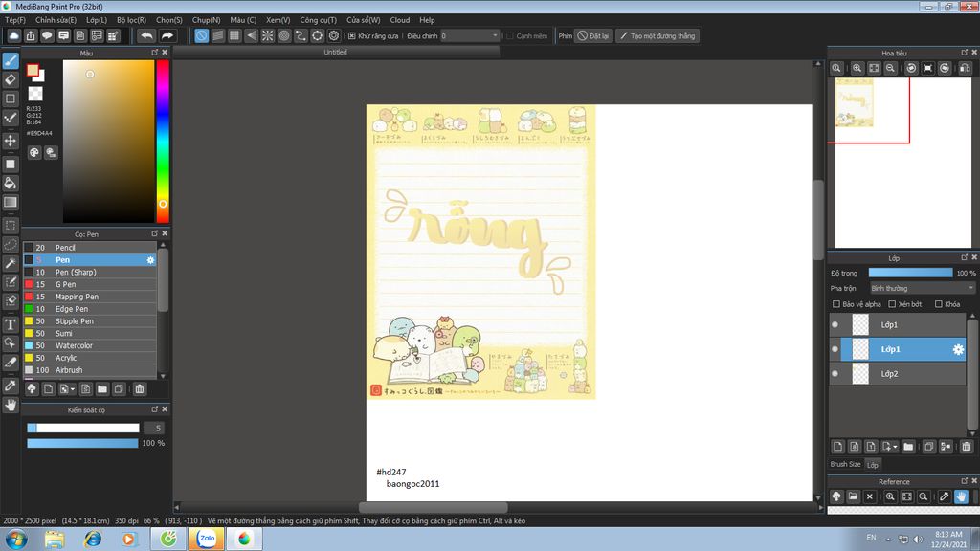
Task: Undock the Reference panel
Action: click(x=964, y=481)
